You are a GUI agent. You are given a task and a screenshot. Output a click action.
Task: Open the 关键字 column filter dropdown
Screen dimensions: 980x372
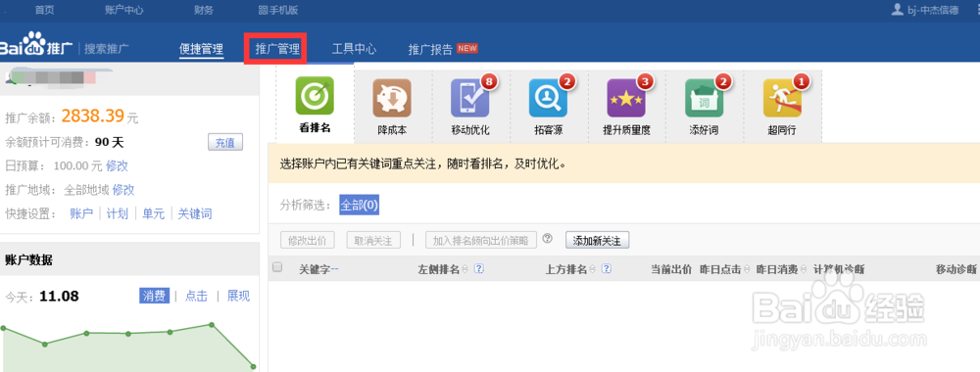point(334,269)
